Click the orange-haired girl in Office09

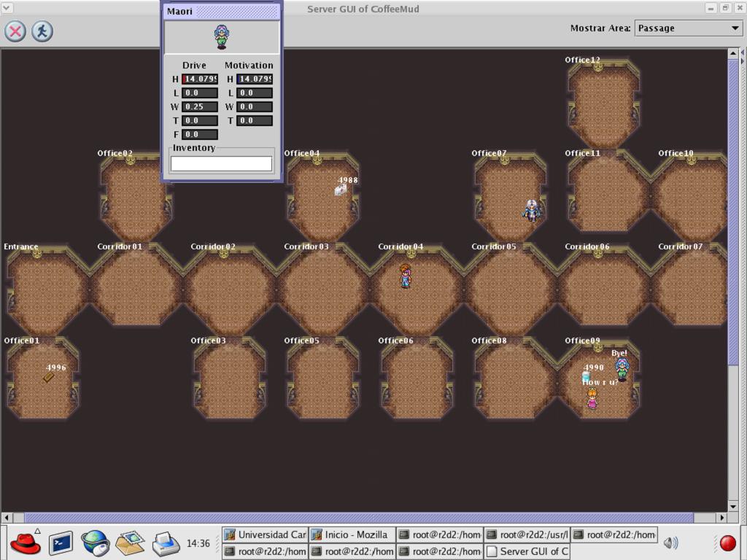[x=592, y=398]
